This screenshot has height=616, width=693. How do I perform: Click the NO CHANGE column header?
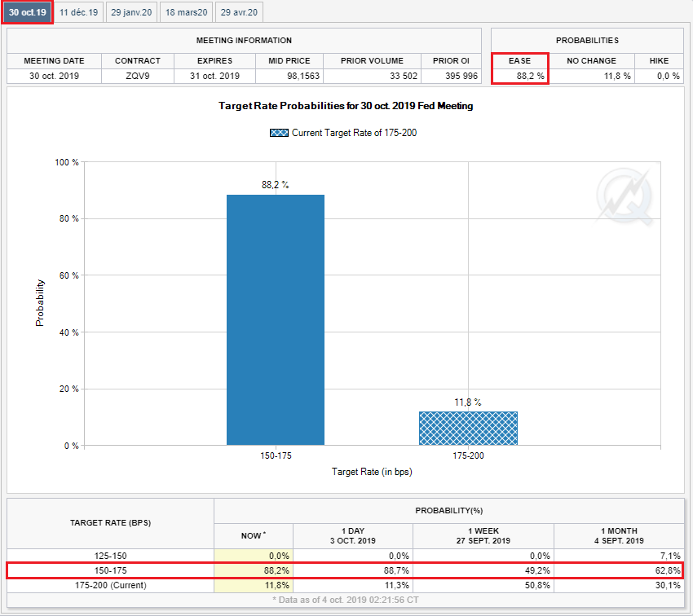point(592,61)
